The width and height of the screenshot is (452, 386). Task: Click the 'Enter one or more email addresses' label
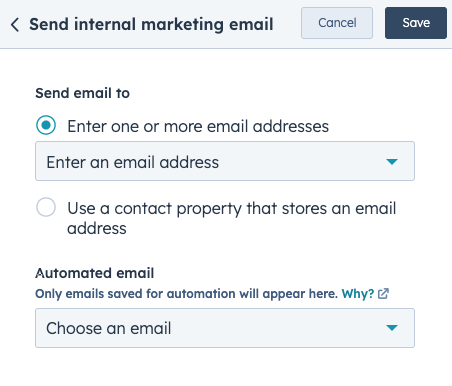click(198, 126)
